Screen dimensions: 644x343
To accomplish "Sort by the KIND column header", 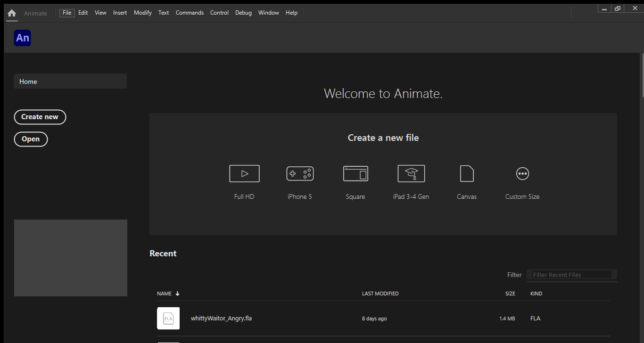I will (536, 294).
